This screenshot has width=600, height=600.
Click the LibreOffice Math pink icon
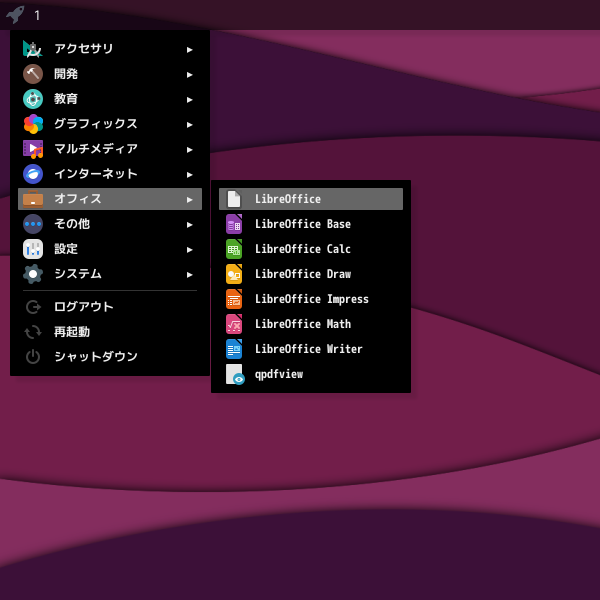tap(234, 324)
